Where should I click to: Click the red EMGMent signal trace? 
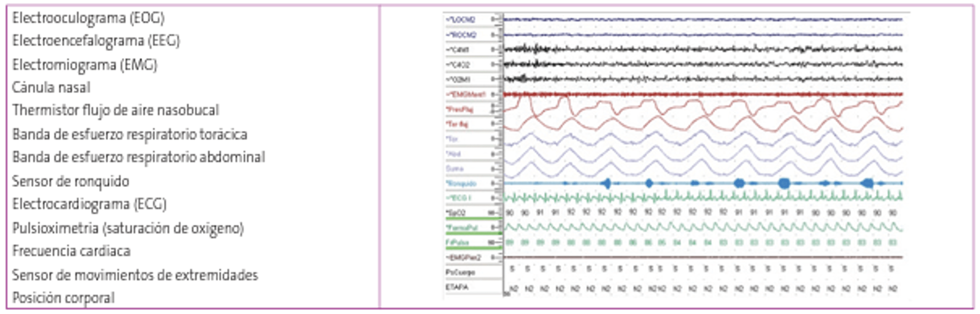click(703, 94)
